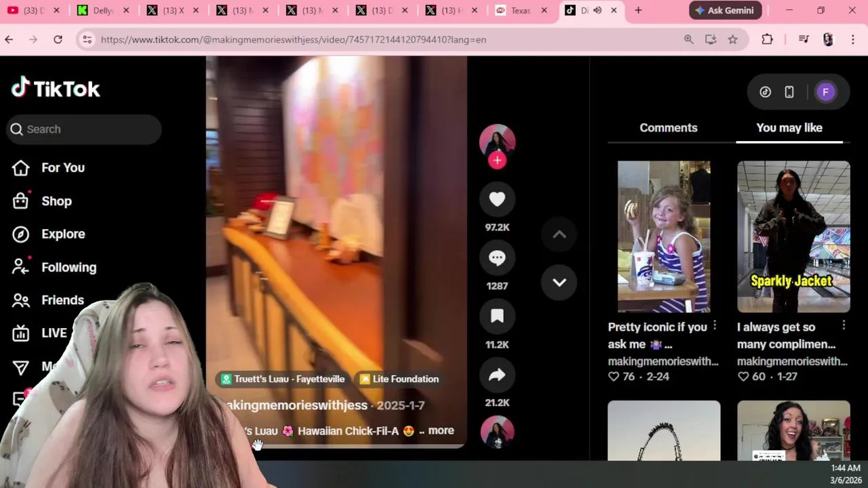Open 'Pretty iconic if you ask me' thumbnail

pos(664,237)
